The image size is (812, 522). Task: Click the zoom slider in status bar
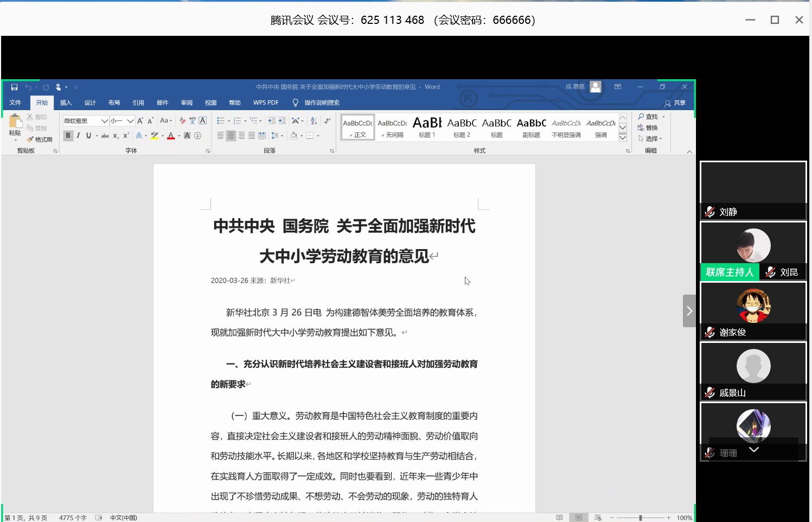coord(641,518)
